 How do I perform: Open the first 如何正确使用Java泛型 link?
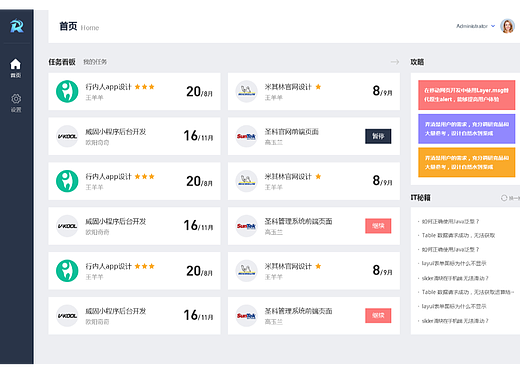point(450,221)
